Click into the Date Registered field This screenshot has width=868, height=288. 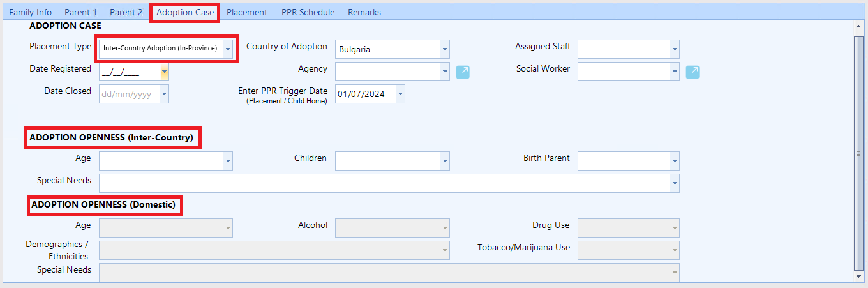(x=128, y=72)
